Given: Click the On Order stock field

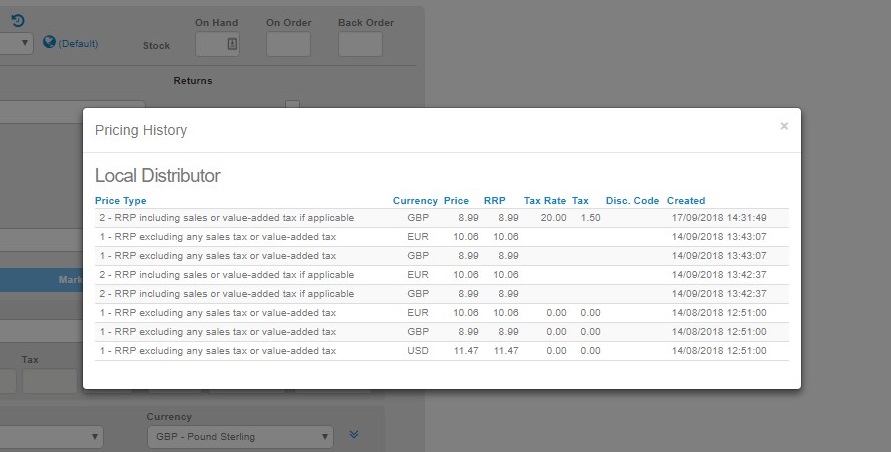Looking at the screenshot, I should pyautogui.click(x=288, y=44).
